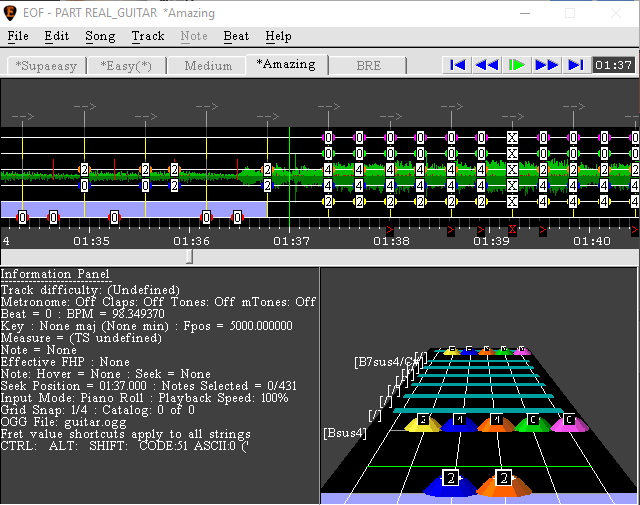
Task: Open the Track menu
Action: coord(148,36)
